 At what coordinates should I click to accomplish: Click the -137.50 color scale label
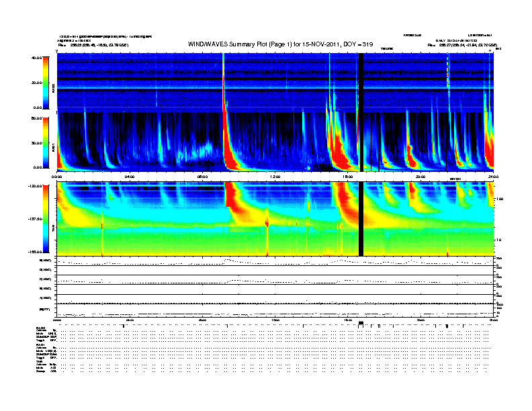(x=36, y=219)
